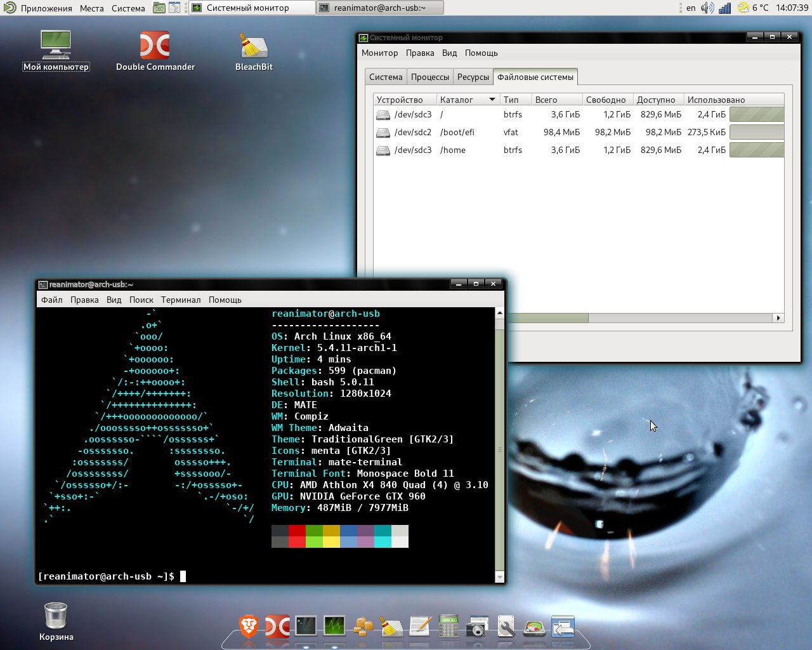
Task: Switch to Системный монитор taskbar button
Action: click(x=252, y=8)
